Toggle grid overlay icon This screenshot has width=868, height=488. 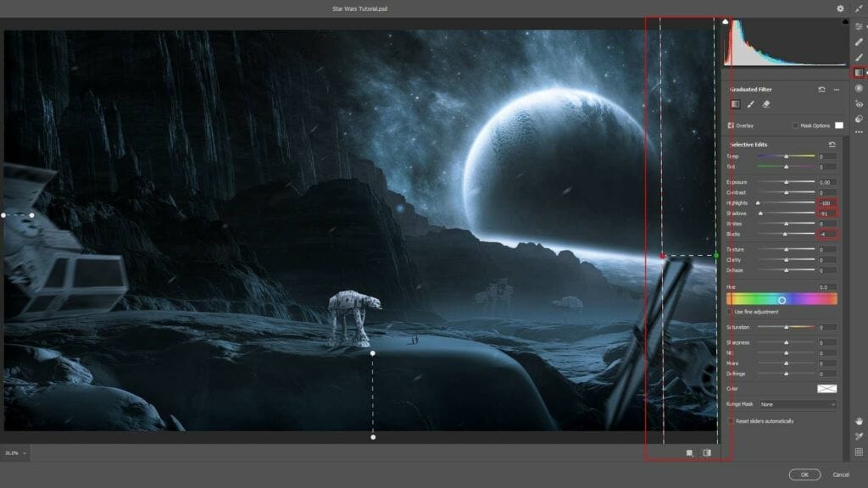(x=859, y=452)
